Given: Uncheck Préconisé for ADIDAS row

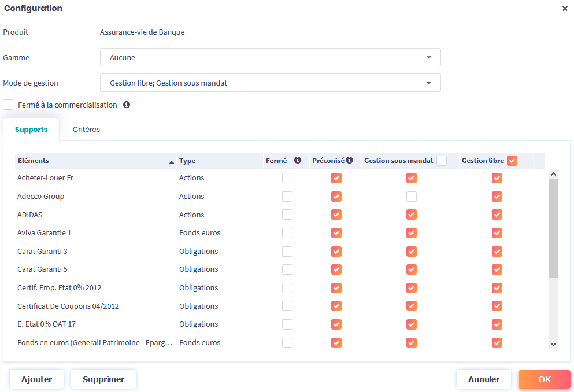Looking at the screenshot, I should [336, 215].
